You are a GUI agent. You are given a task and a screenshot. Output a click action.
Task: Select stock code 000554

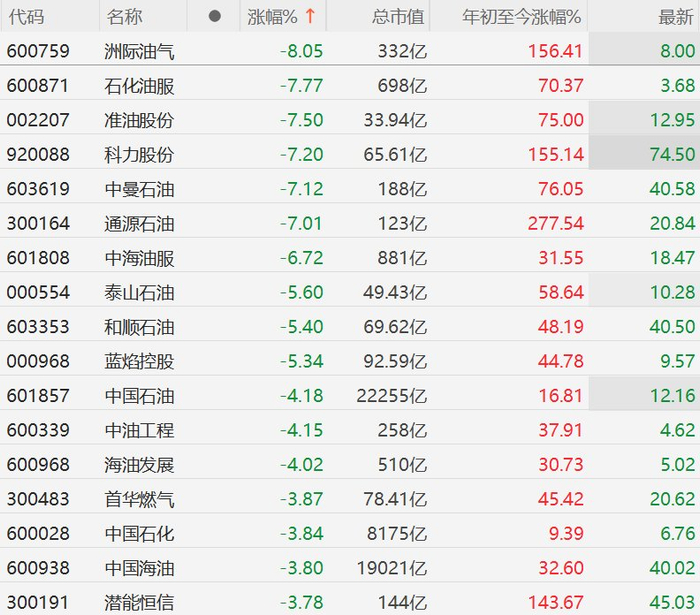[38, 292]
